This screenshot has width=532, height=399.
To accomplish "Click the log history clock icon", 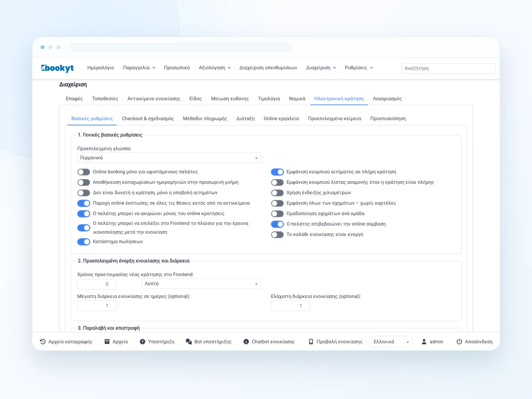I will click(43, 341).
